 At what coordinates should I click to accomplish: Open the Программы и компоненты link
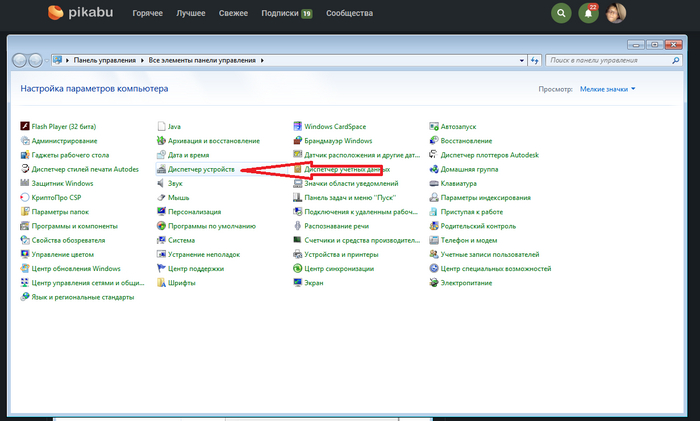(67, 226)
